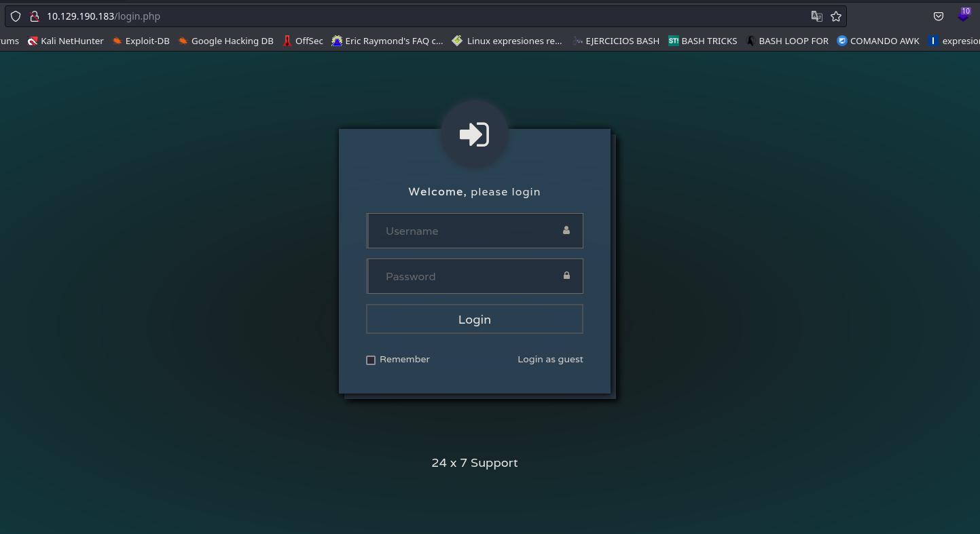
Task: Bookmark this page with the star icon
Action: 836,16
